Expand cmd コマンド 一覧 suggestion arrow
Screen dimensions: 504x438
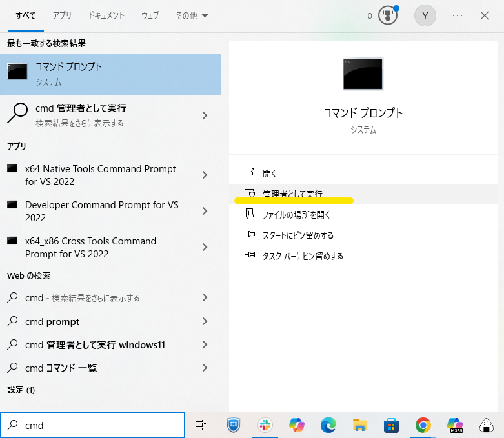[205, 368]
